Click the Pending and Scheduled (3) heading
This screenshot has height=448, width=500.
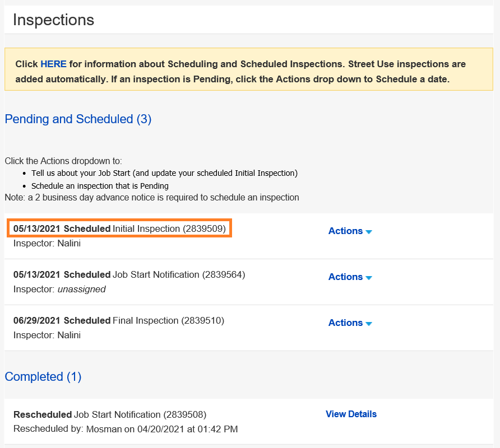[x=78, y=119]
